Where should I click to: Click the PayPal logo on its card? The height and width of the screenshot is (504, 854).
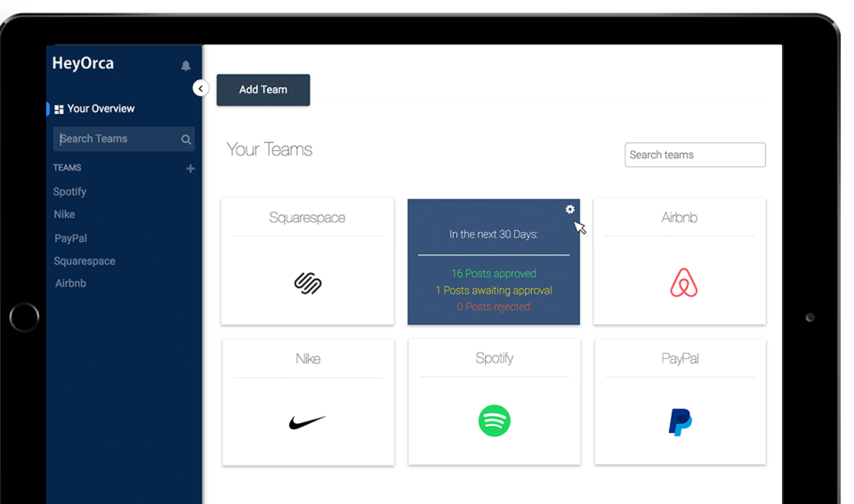coord(680,422)
